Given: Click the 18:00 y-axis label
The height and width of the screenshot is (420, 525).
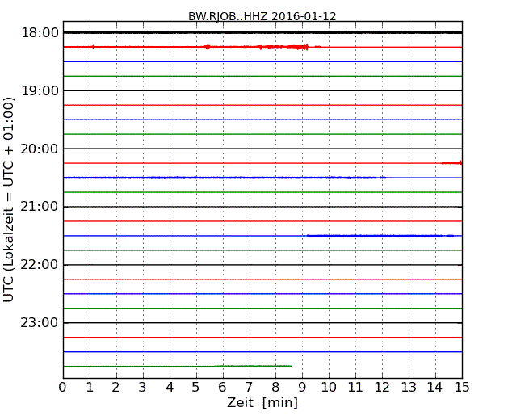Looking at the screenshot, I should point(40,33).
